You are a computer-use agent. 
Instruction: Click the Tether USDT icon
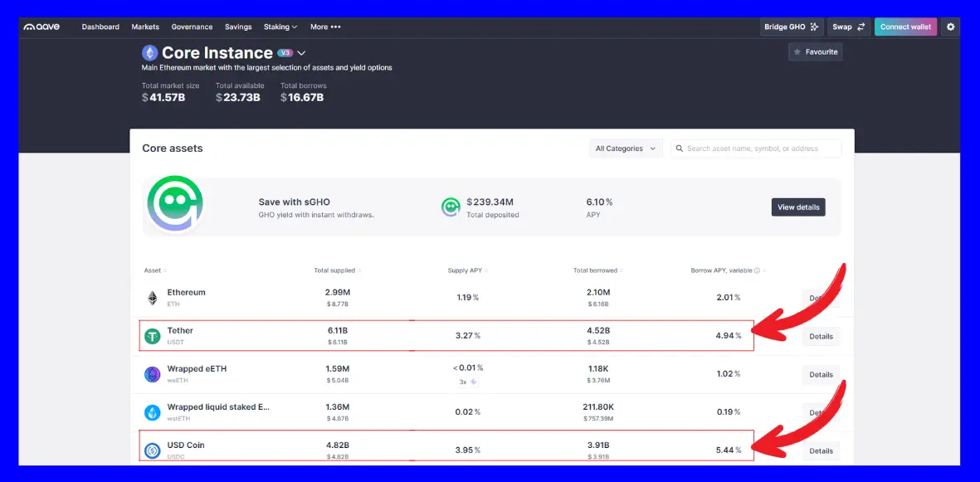pyautogui.click(x=153, y=336)
